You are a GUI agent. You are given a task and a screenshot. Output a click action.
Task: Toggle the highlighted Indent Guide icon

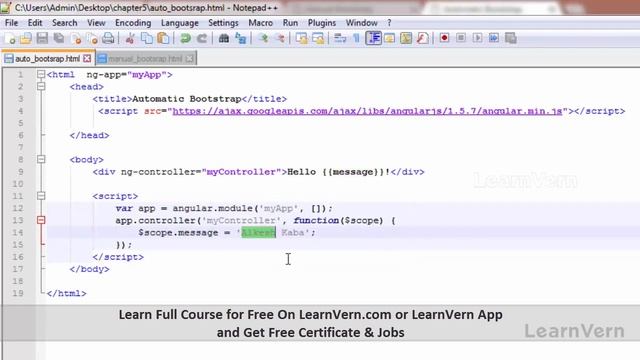coord(373,38)
